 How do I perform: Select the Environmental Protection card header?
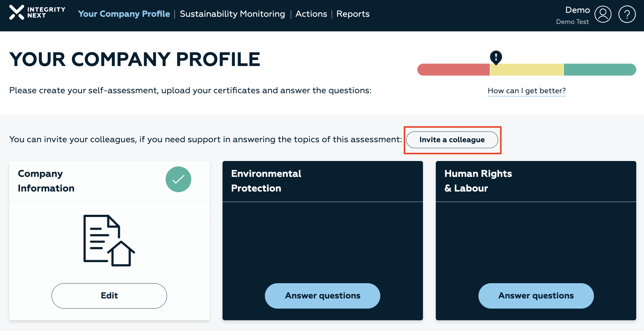[322, 181]
